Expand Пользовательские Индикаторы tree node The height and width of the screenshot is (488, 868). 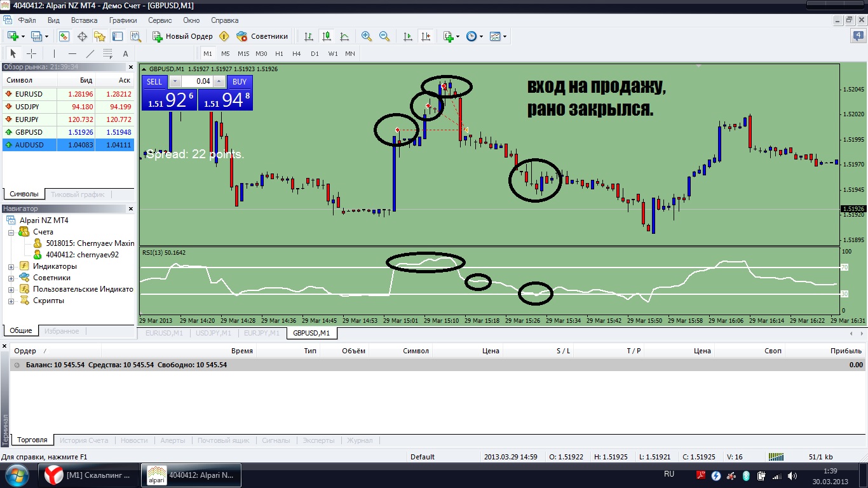[x=11, y=290]
